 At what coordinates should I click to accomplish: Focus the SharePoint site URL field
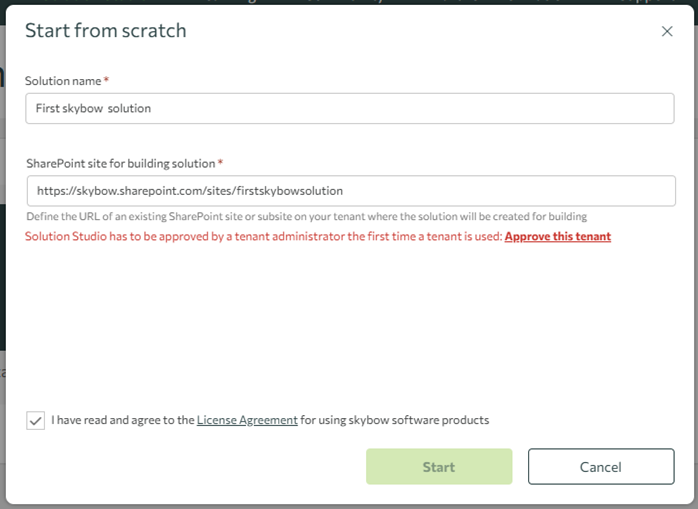click(349, 190)
